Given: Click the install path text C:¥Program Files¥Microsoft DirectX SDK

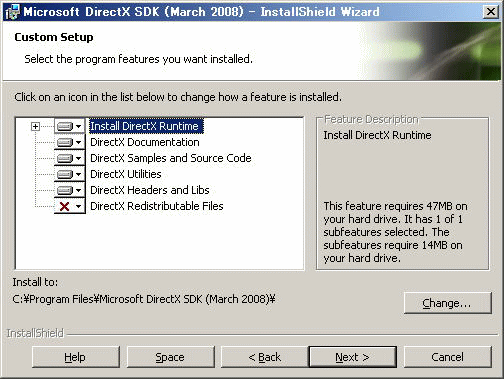Looking at the screenshot, I should pyautogui.click(x=144, y=299).
